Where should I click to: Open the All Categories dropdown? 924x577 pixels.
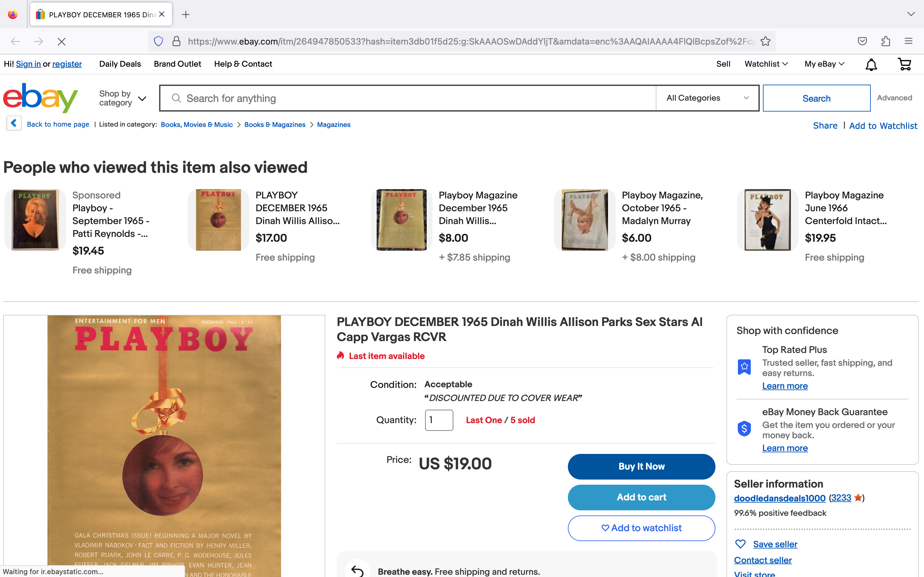tap(707, 98)
